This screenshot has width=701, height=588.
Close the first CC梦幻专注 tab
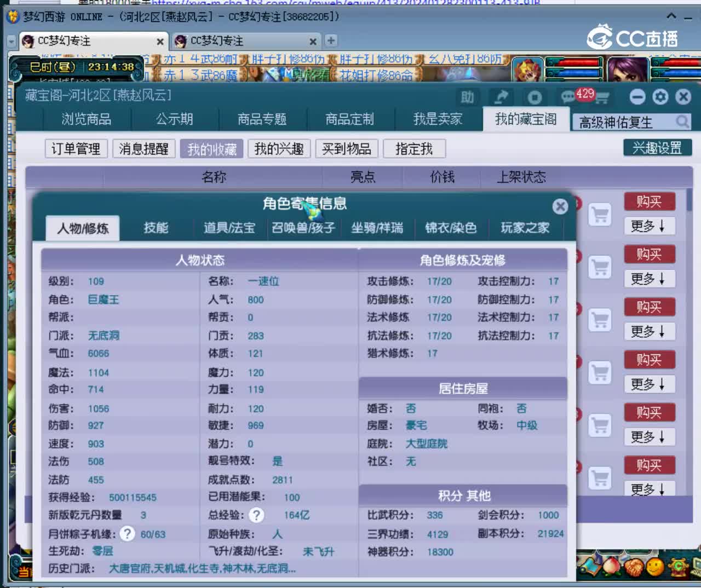pos(160,42)
